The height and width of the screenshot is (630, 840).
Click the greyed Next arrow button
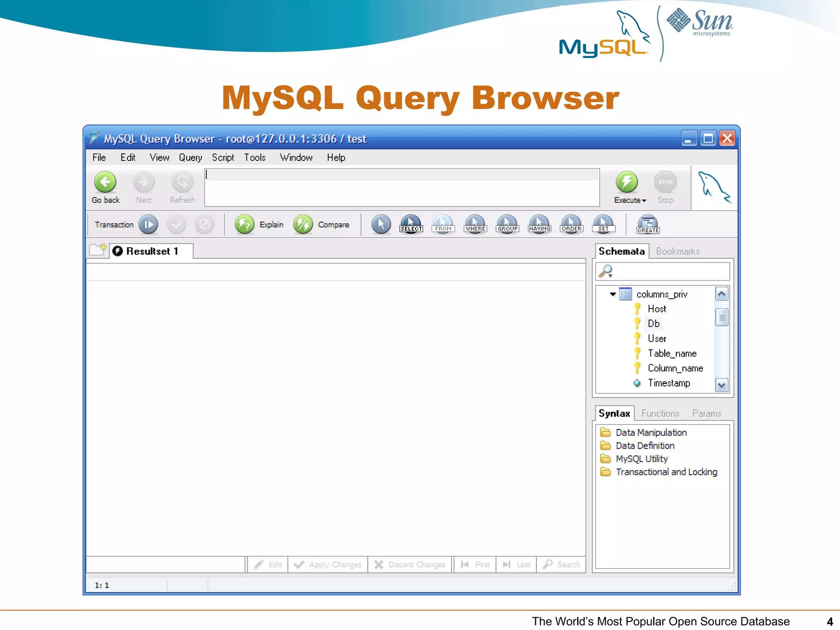click(144, 182)
